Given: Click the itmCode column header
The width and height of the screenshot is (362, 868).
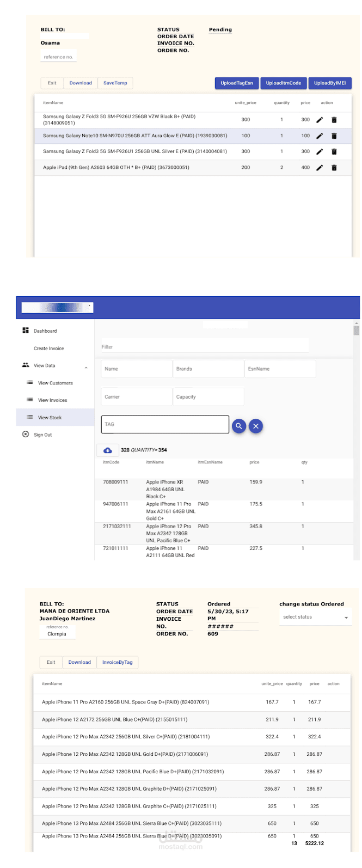Looking at the screenshot, I should coord(111,462).
